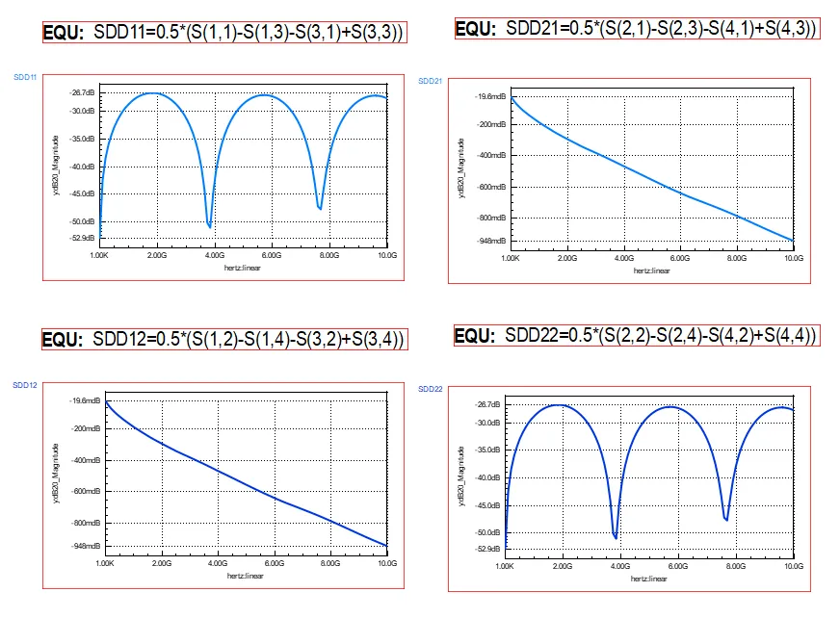The height and width of the screenshot is (618, 840).
Task: Select the SDD21 equation box
Action: (x=637, y=28)
